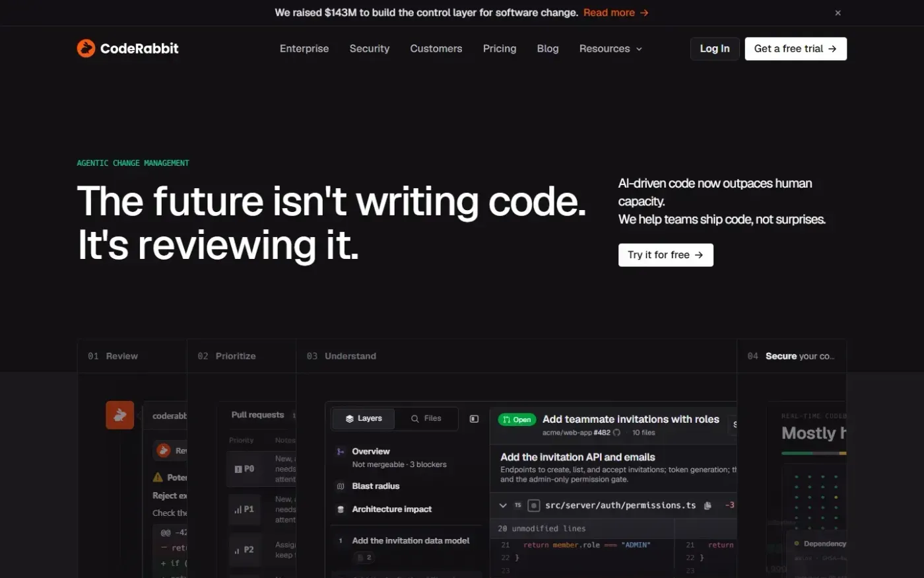Collapse the permissions.ts file diff
The width and height of the screenshot is (924, 578).
(x=503, y=505)
